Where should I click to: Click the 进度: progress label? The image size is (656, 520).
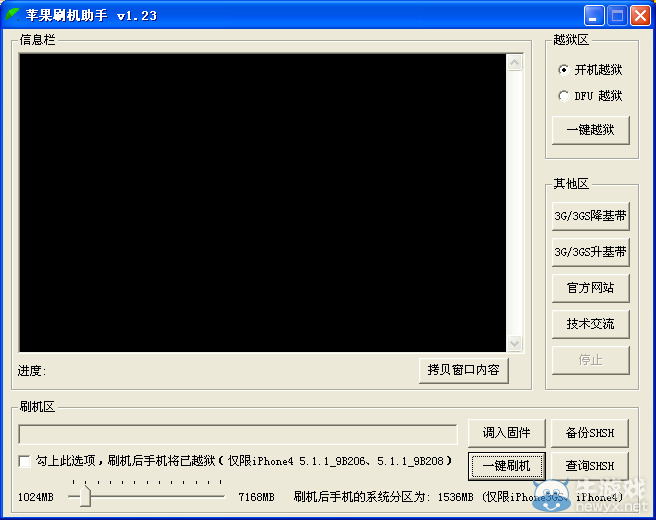32,371
